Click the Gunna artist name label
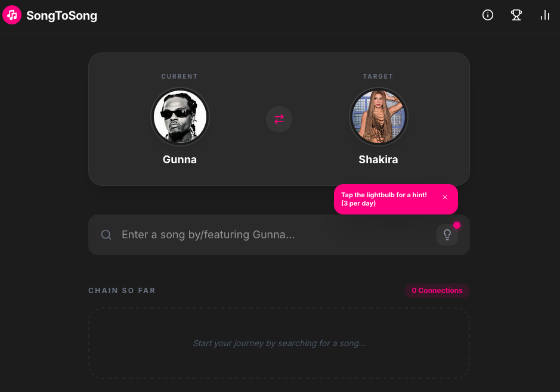This screenshot has height=392, width=560. point(180,159)
